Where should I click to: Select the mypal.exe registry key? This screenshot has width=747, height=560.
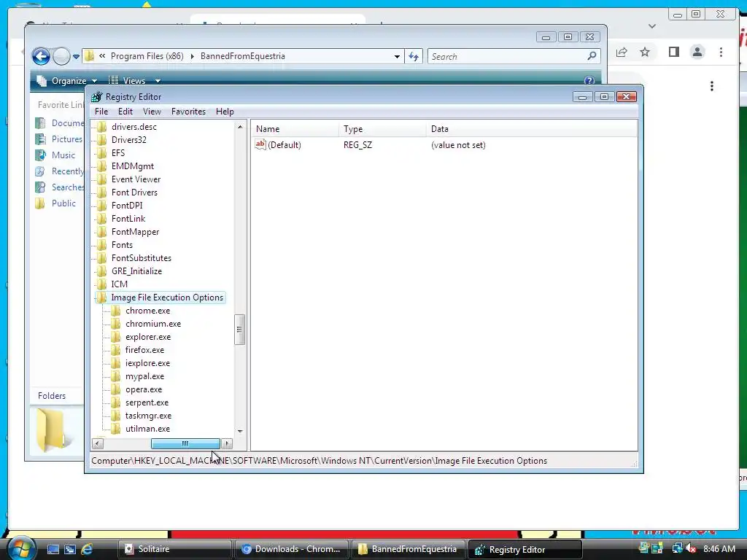(x=144, y=376)
